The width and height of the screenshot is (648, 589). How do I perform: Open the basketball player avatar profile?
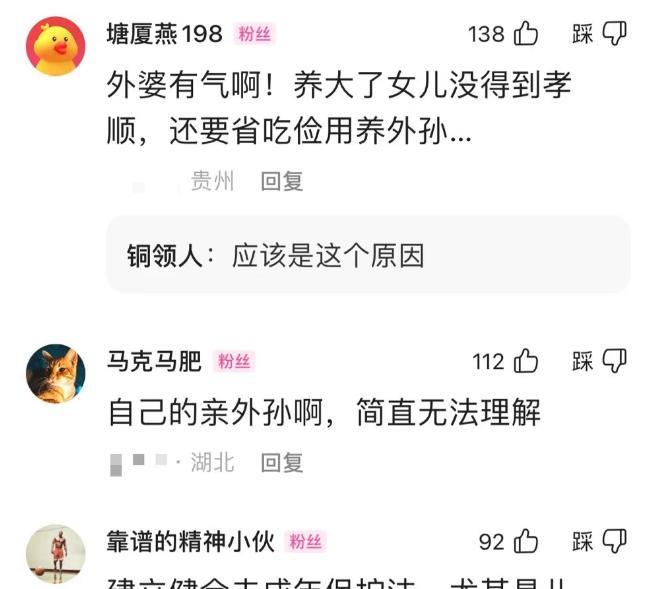coord(56,554)
